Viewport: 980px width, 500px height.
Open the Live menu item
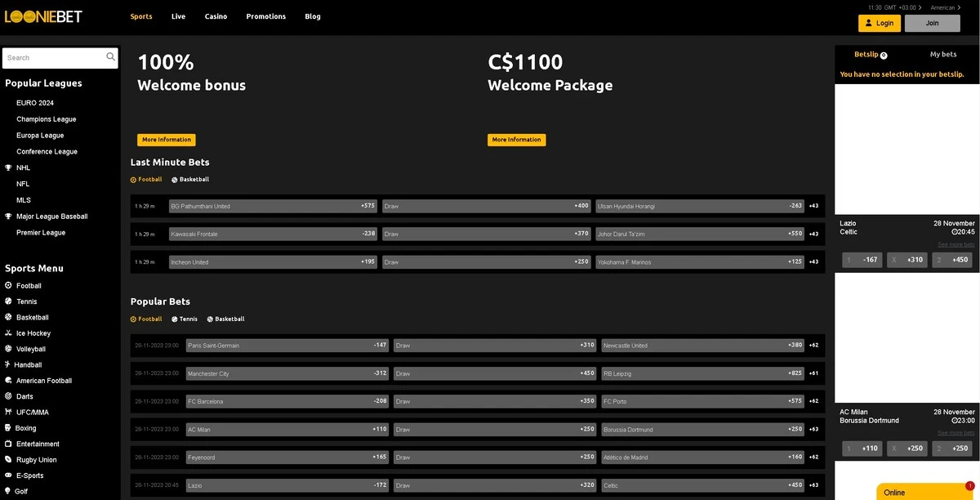(x=178, y=16)
